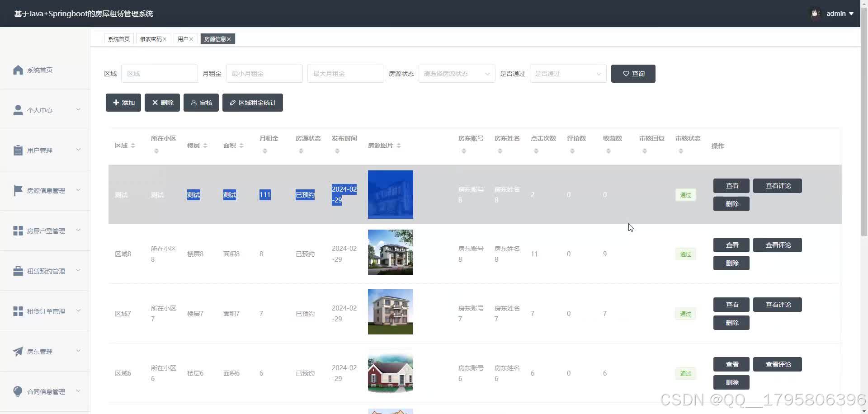Open 系统首页 home icon in sidebar
This screenshot has width=868, height=414.
point(18,70)
